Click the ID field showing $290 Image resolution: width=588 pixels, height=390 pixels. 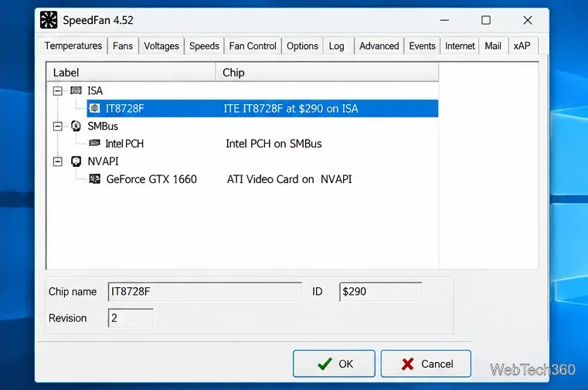[380, 291]
